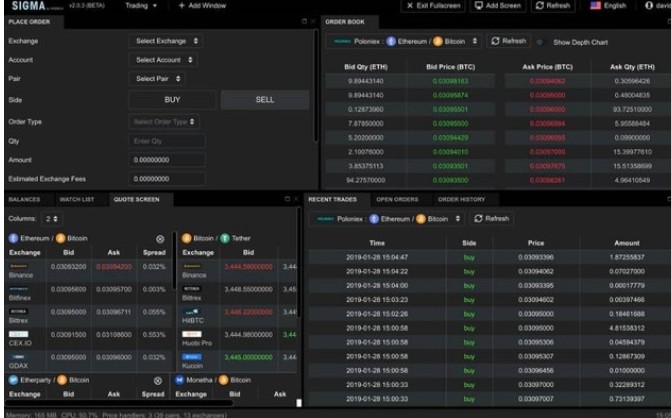
Task: Select Recent Trades tab
Action: click(x=333, y=199)
